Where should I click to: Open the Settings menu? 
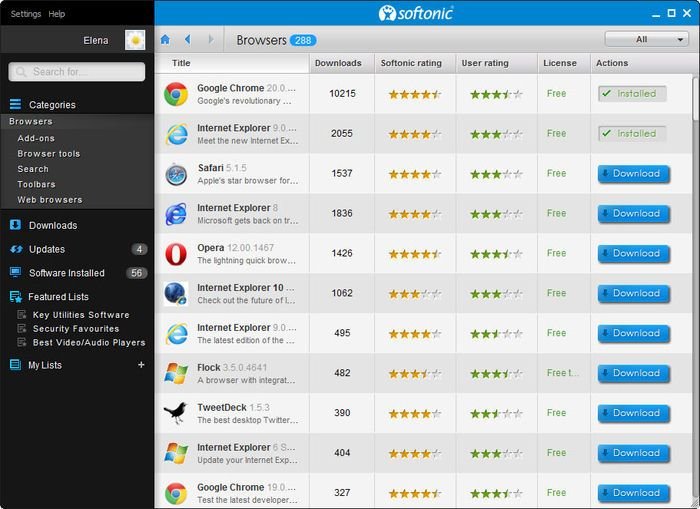click(25, 14)
